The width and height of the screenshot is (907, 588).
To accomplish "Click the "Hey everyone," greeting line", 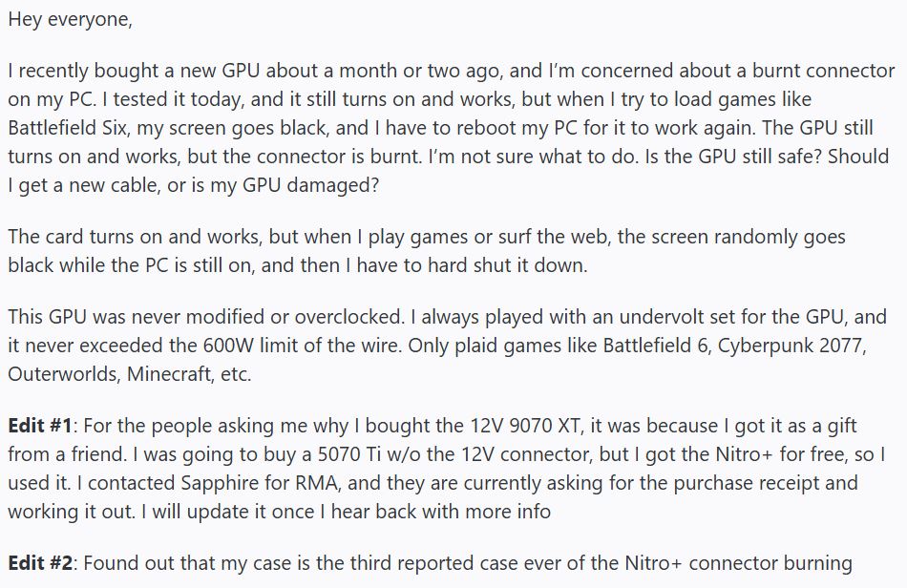I will 70,20.
